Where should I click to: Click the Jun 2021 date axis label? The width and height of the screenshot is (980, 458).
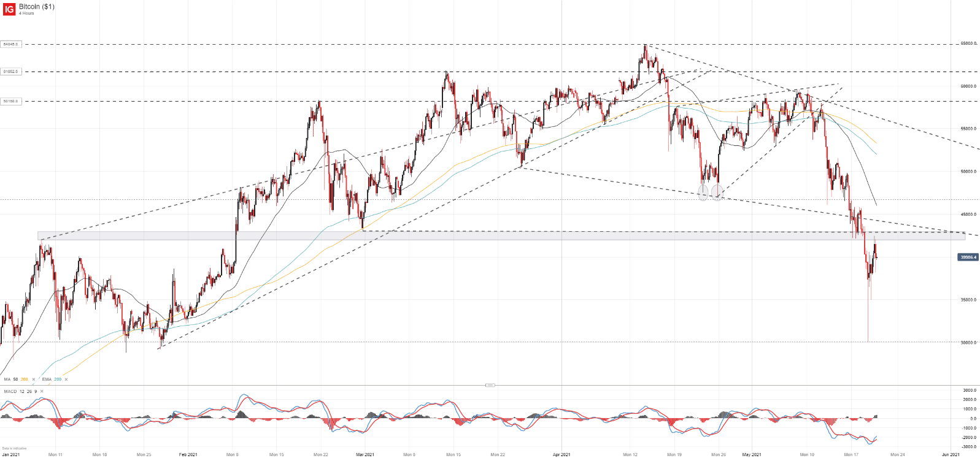pos(951,454)
